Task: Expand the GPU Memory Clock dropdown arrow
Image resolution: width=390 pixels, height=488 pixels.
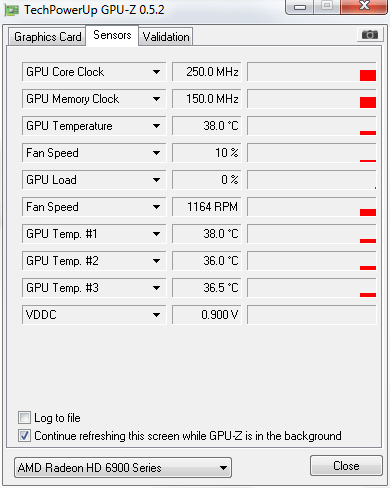Action: pyautogui.click(x=156, y=99)
